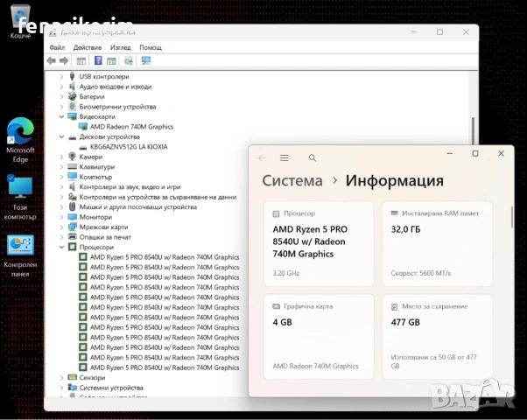Click the Device Manager vertical scrollbar
The width and height of the screenshot is (527, 420).
[473, 133]
